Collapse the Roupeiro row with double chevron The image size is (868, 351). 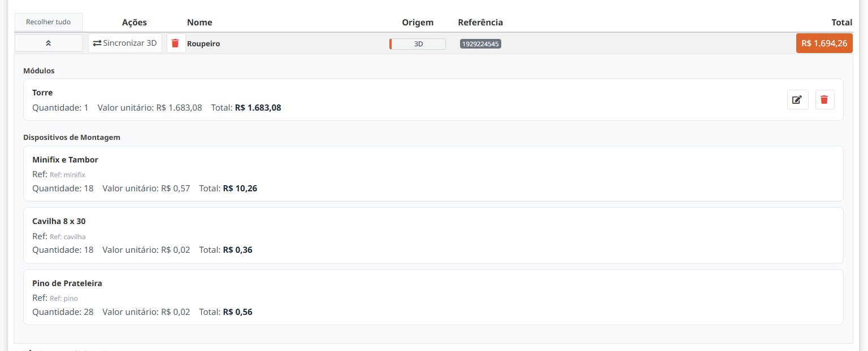(x=48, y=43)
